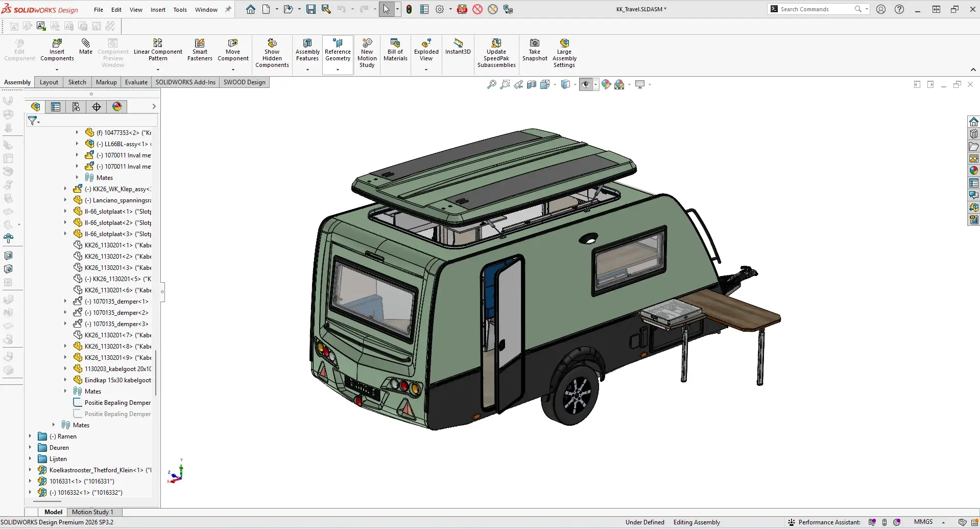Toggle the pin icon beside the Window menu

click(228, 9)
